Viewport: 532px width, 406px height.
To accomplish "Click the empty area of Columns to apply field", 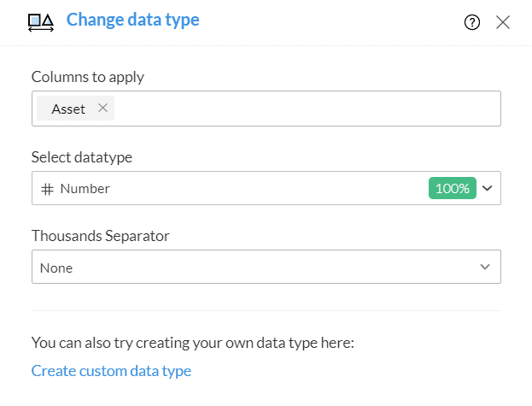I will tap(307, 109).
